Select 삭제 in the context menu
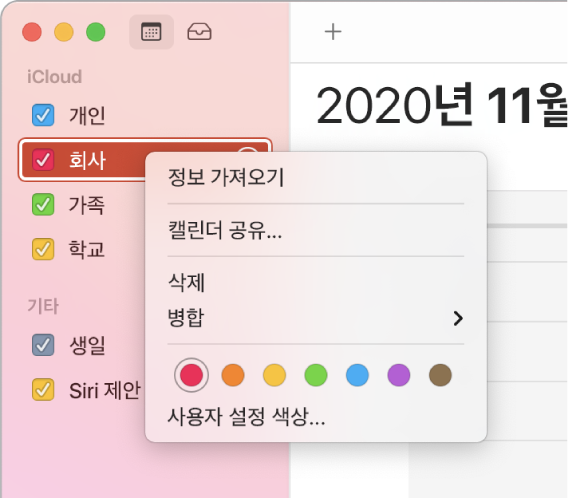Image resolution: width=569 pixels, height=500 pixels. click(316, 282)
